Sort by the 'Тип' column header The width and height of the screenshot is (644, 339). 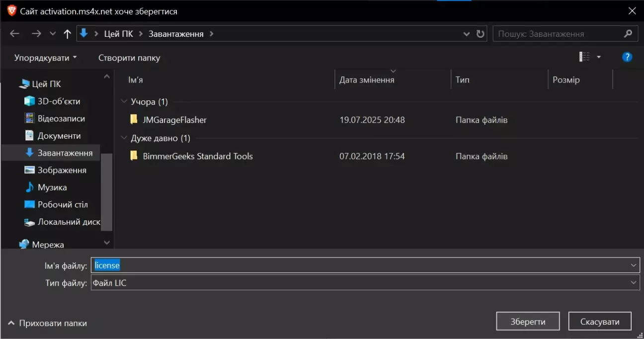pos(462,80)
